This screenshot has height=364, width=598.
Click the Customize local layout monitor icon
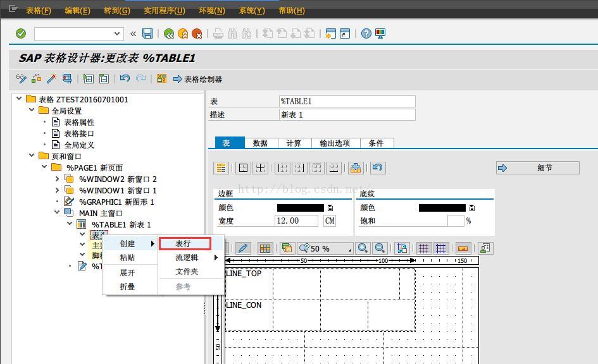[380, 33]
